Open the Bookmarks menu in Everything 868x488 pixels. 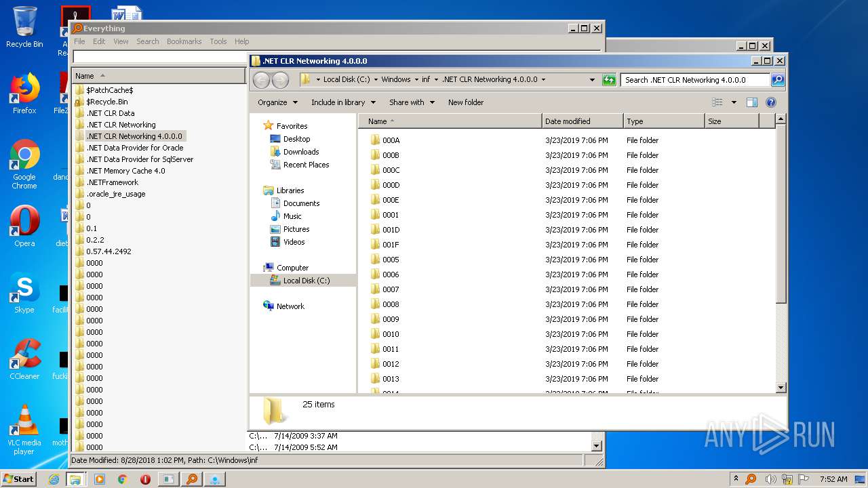pos(184,41)
